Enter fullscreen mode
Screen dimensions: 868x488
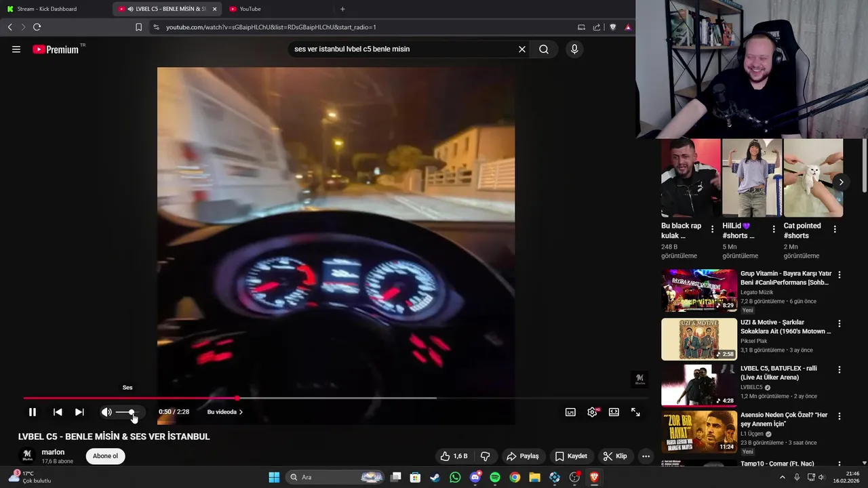tap(635, 412)
